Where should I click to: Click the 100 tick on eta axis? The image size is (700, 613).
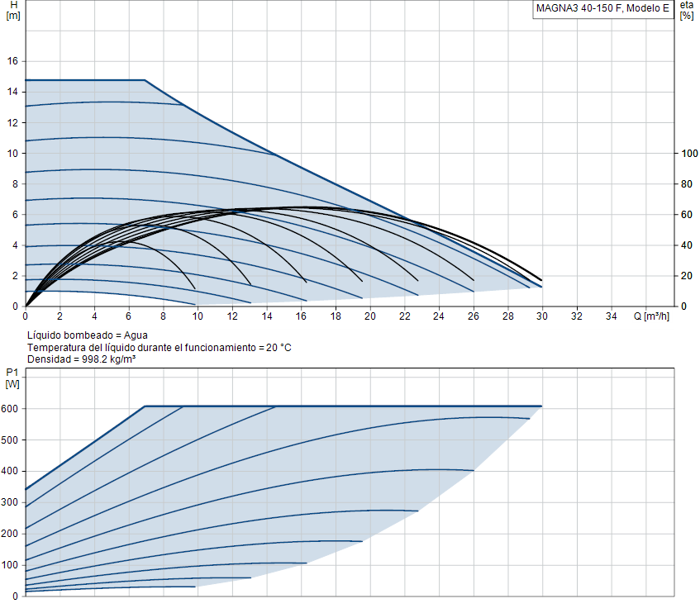(x=689, y=154)
